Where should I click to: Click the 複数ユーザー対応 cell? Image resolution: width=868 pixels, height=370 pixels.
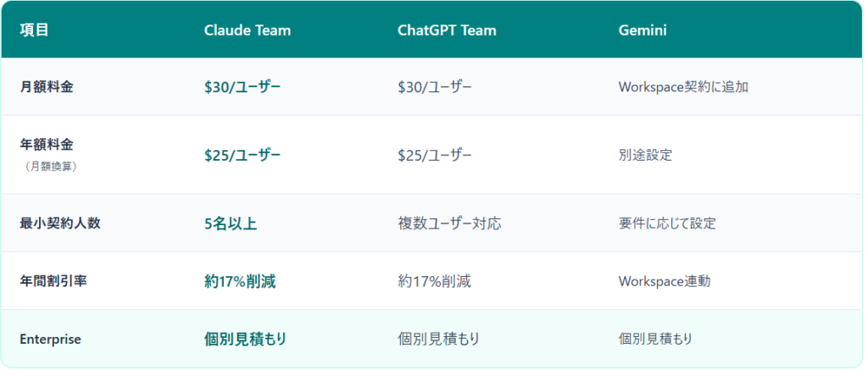click(449, 224)
